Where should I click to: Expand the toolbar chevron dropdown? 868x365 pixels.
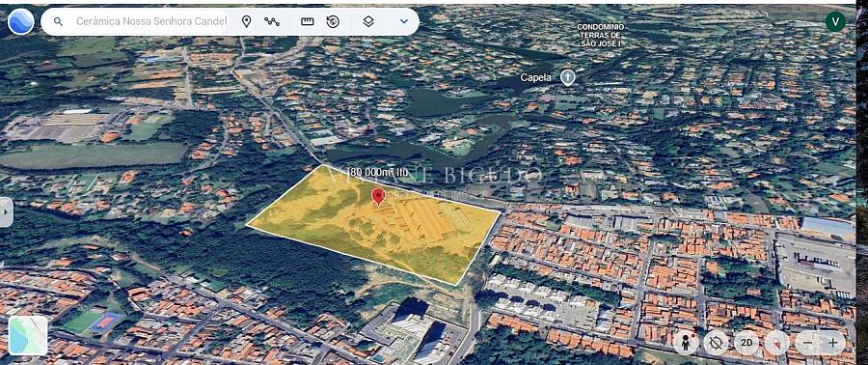coord(404,21)
